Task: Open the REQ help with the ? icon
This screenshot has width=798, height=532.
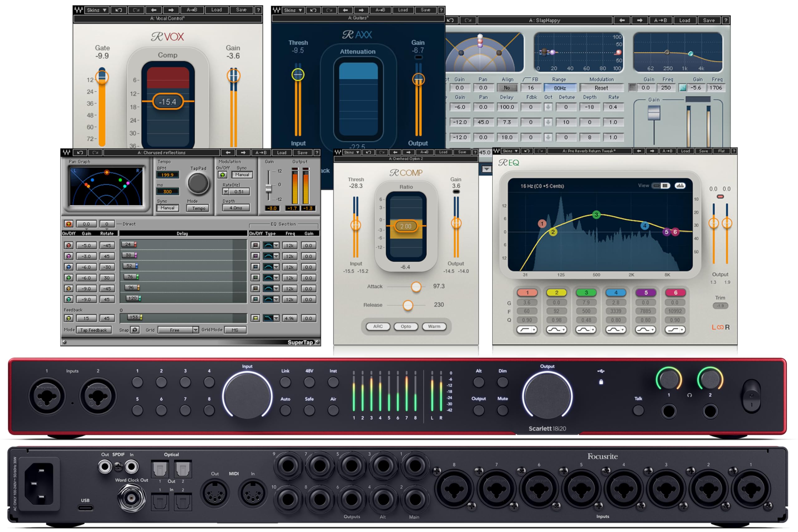Action: (x=734, y=151)
